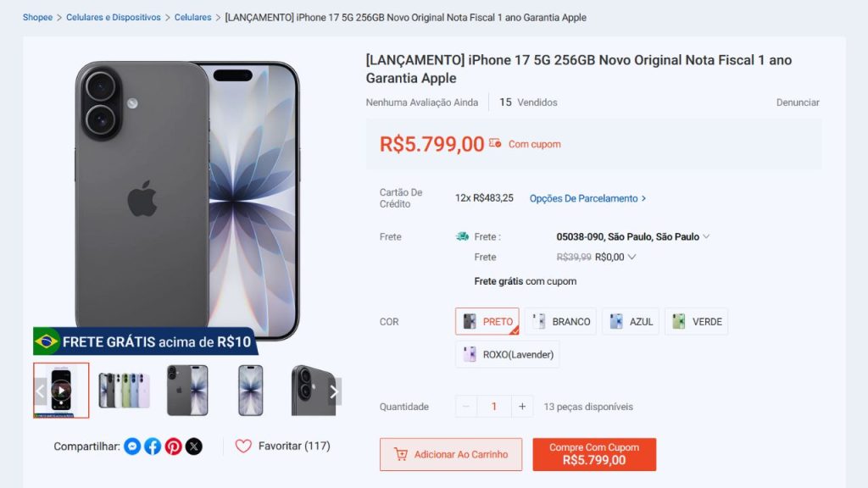The height and width of the screenshot is (488, 868).
Task: Choose the BRANCO color option
Action: pos(560,322)
